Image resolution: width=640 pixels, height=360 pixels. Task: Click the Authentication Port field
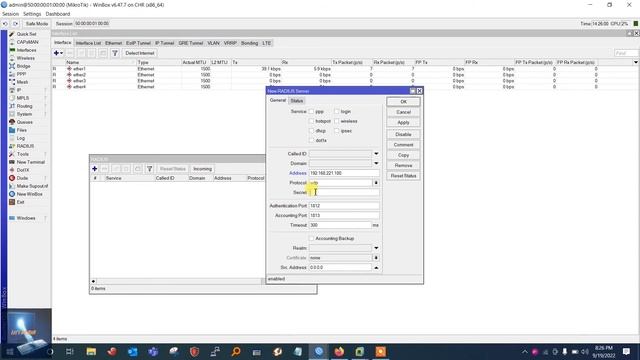344,206
